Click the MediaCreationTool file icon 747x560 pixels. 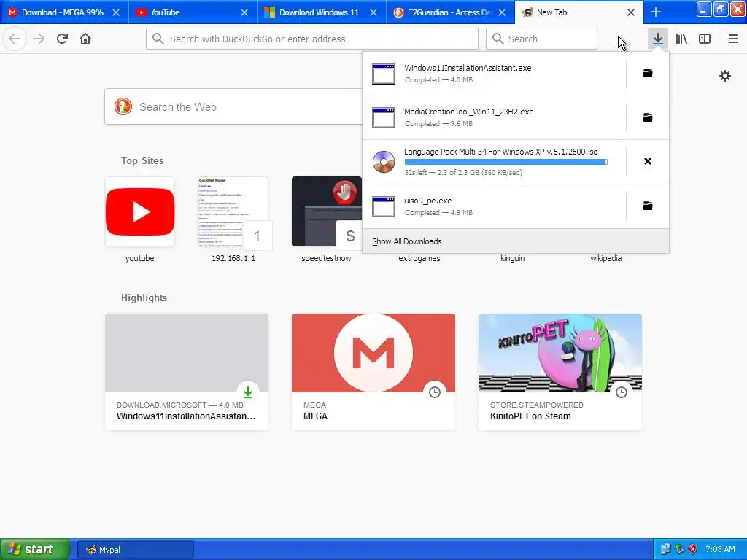point(384,117)
